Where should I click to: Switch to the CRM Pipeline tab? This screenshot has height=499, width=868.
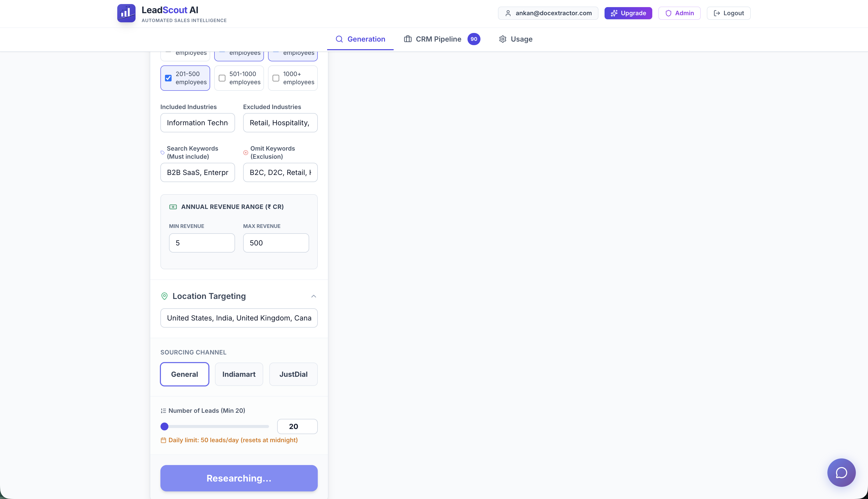pos(438,39)
